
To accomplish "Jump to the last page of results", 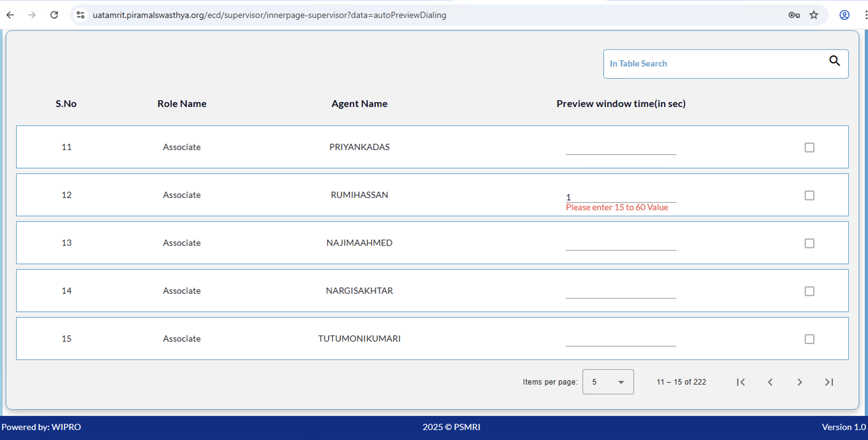I will point(829,382).
